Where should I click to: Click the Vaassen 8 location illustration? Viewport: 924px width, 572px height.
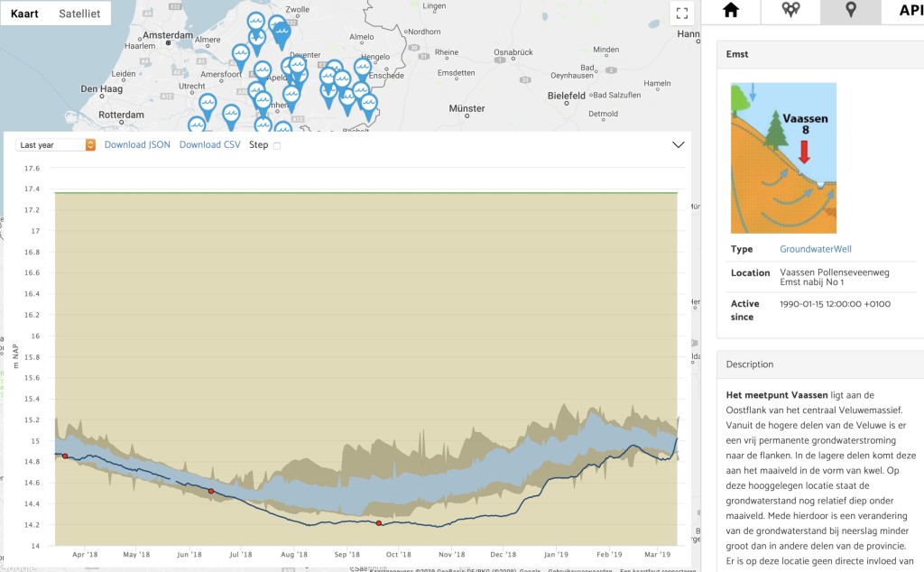783,158
